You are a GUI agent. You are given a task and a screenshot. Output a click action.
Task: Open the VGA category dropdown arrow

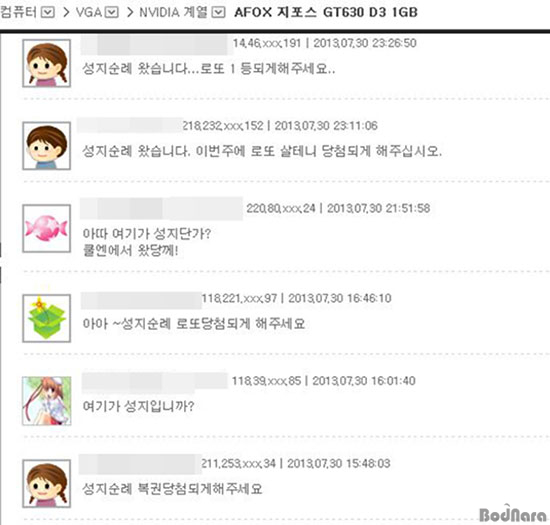112,13
